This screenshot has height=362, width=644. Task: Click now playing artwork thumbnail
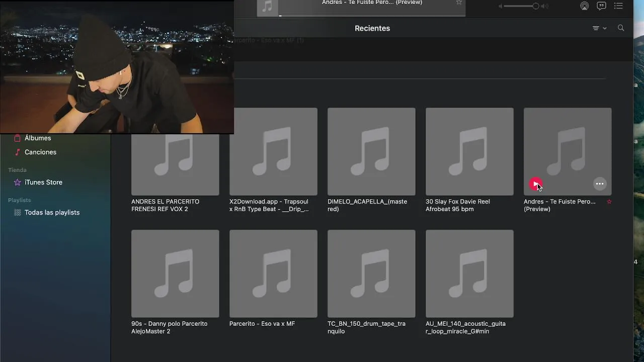click(x=268, y=7)
